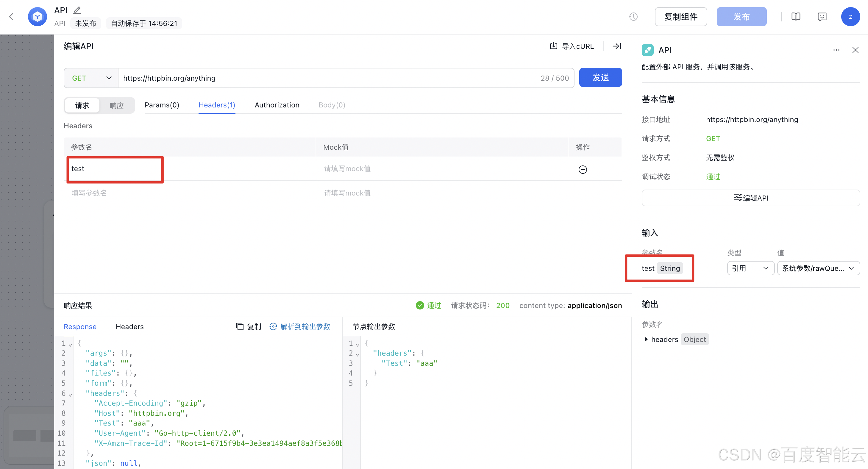Click the pencil icon to rename API
Viewport: 868px width, 469px height.
click(77, 10)
